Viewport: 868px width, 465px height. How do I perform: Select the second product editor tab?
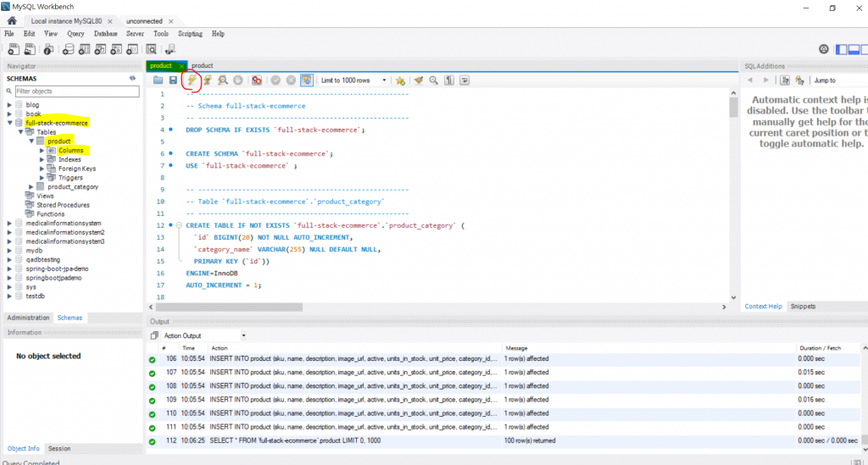202,65
